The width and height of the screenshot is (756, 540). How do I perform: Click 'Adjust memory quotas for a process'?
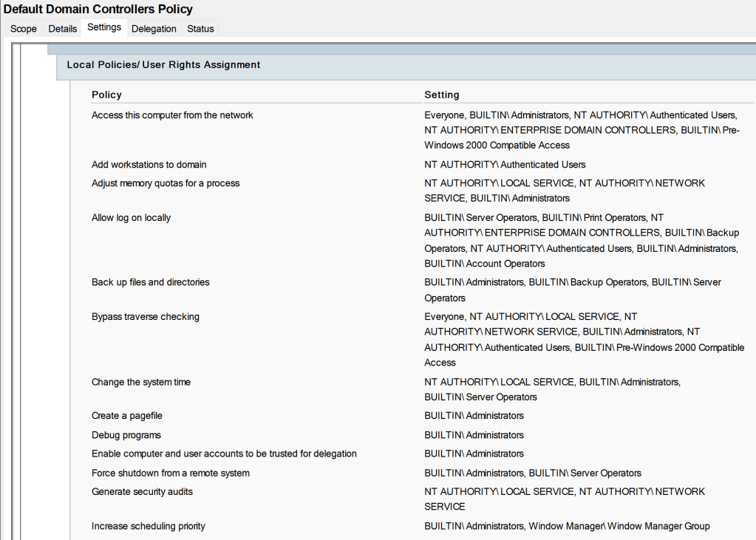click(x=166, y=183)
